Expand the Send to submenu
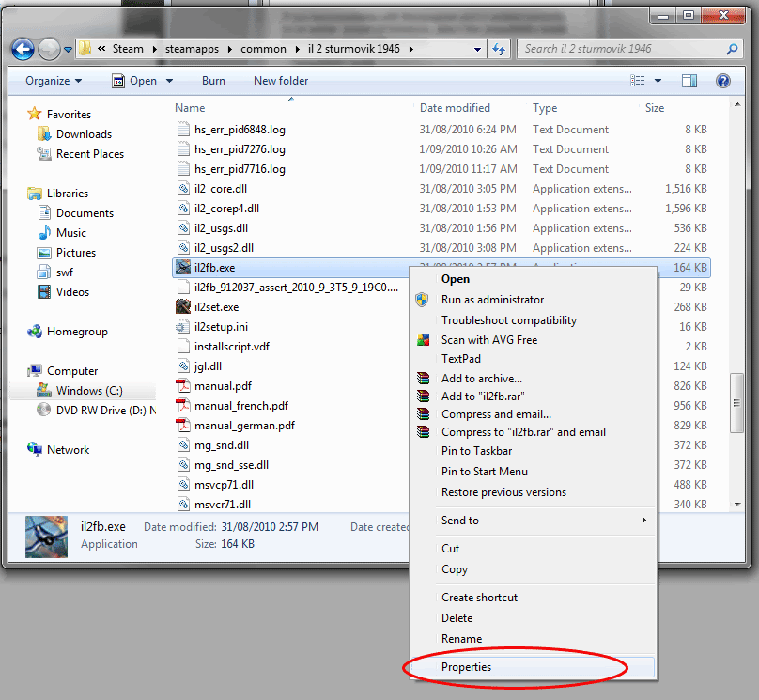 tap(533, 521)
